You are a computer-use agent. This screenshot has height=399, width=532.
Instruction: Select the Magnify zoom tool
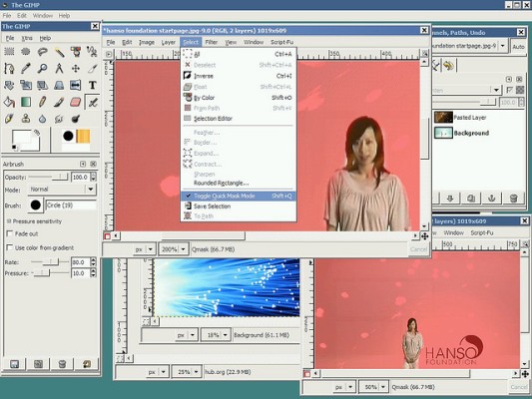pos(42,68)
